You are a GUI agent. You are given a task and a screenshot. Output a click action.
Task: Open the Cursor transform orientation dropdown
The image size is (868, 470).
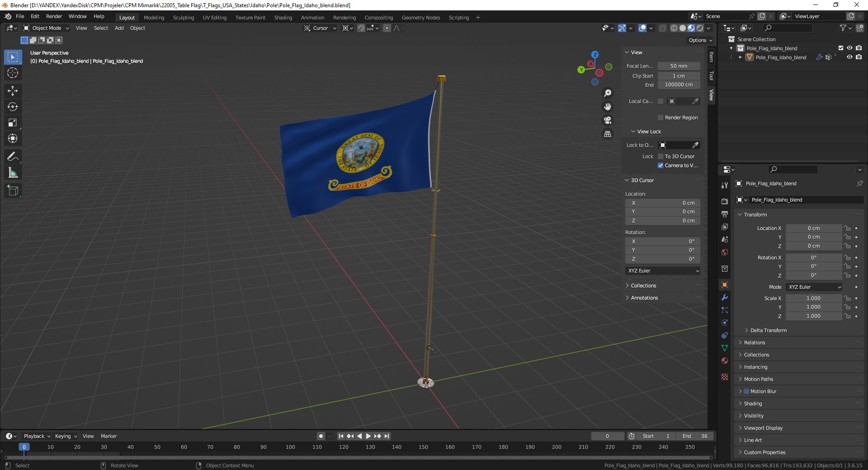tap(321, 28)
